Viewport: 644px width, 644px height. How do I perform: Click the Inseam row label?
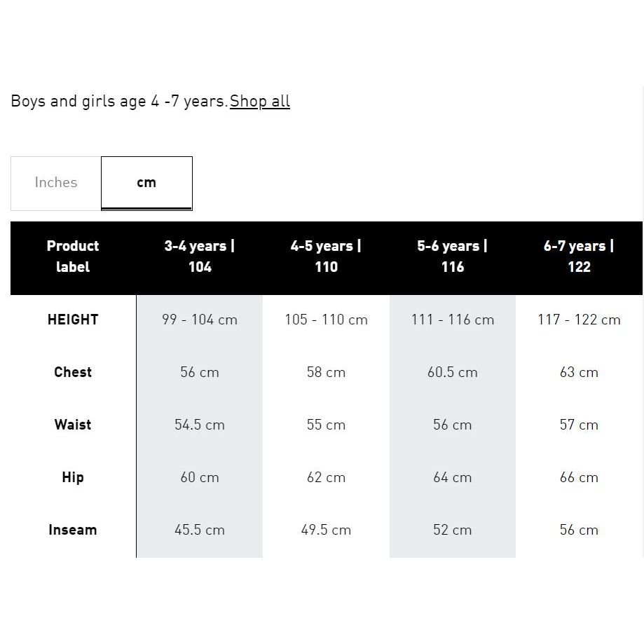[73, 530]
